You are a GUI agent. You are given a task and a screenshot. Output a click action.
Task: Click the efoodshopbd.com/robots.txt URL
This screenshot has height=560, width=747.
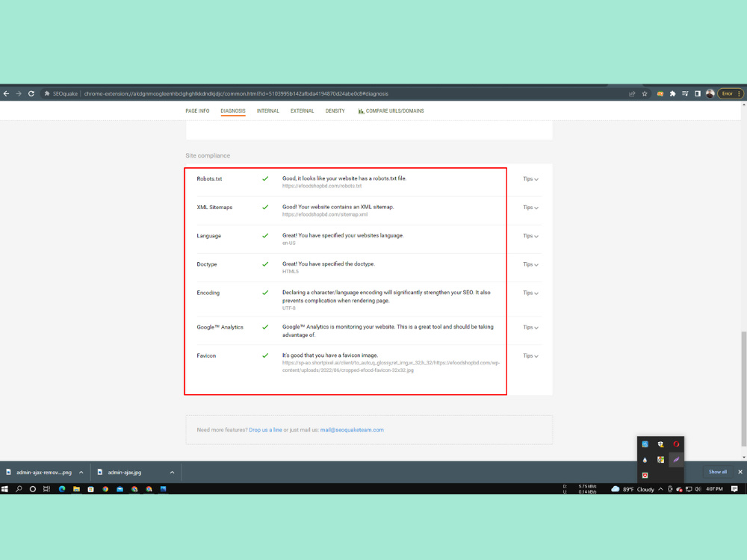click(321, 186)
